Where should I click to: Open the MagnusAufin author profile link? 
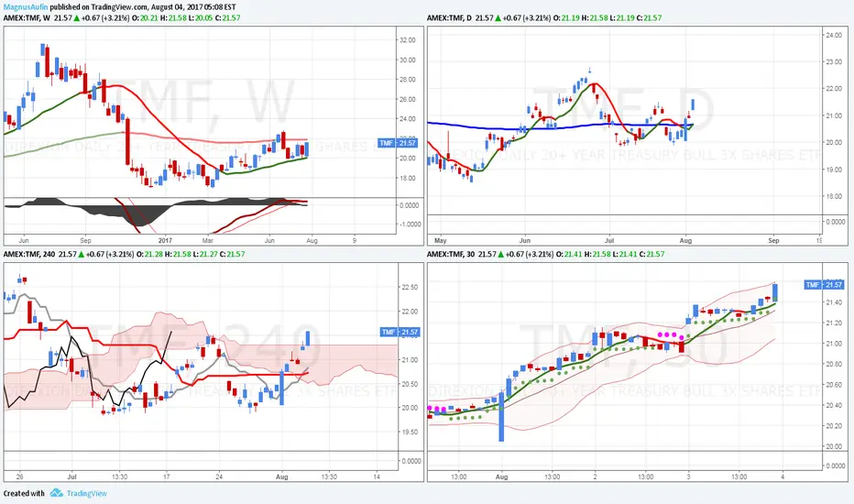click(26, 7)
